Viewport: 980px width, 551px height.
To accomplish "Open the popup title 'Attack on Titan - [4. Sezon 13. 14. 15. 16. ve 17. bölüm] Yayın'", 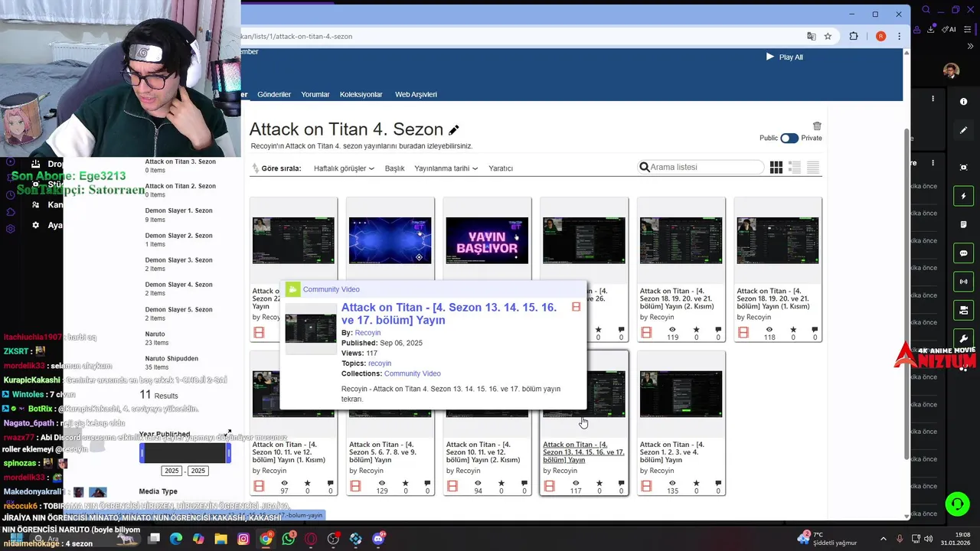I will pyautogui.click(x=449, y=314).
